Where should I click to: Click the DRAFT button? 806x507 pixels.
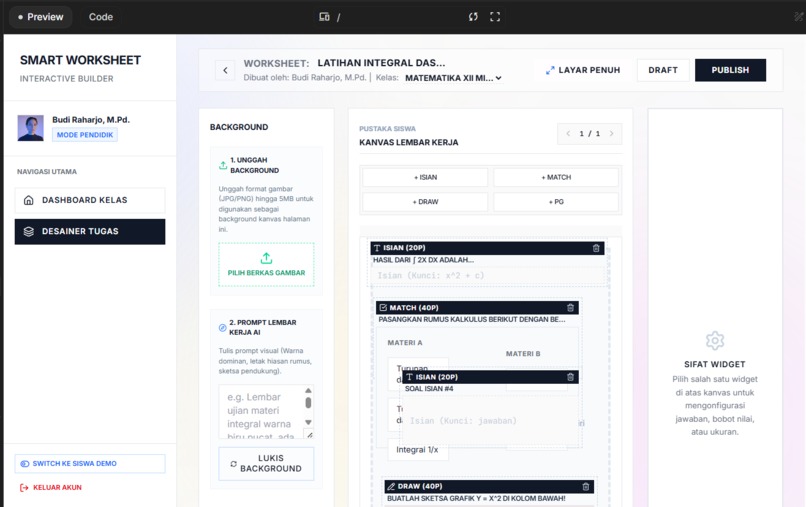pos(663,70)
